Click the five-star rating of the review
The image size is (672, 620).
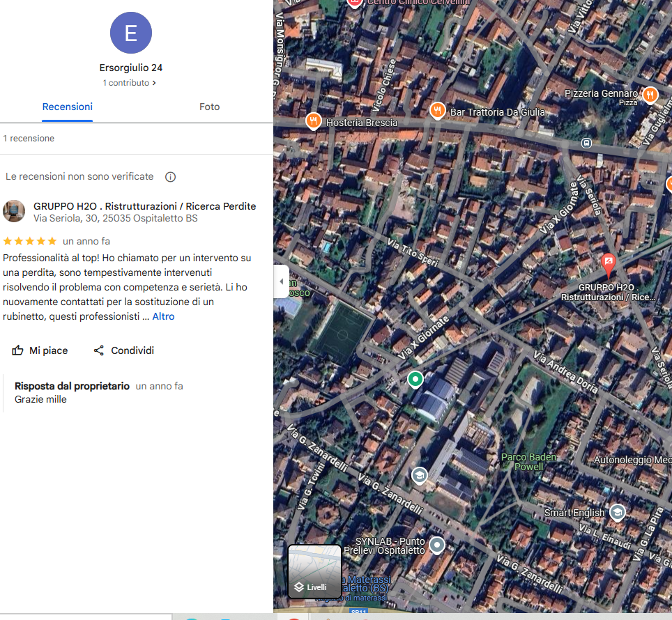tap(30, 241)
